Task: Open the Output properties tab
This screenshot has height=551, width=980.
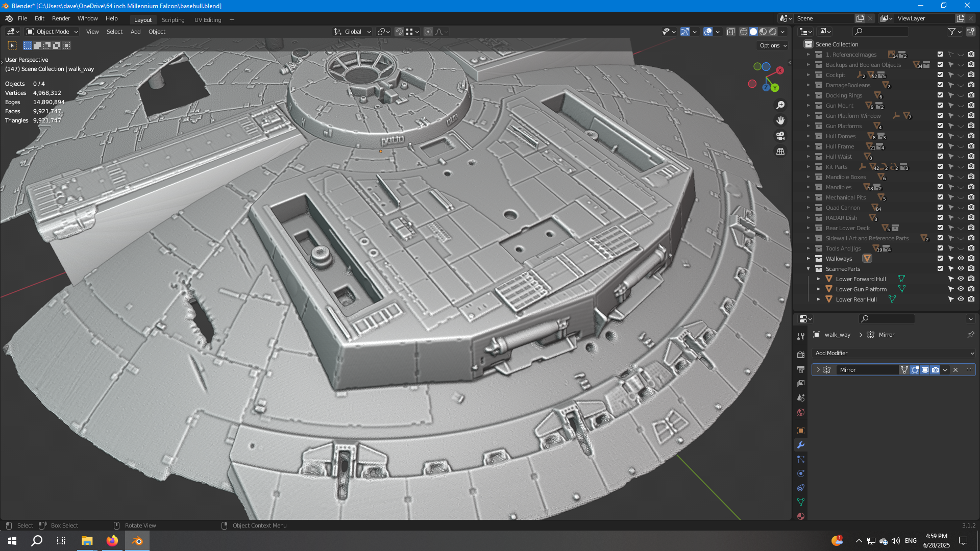Action: click(x=801, y=369)
